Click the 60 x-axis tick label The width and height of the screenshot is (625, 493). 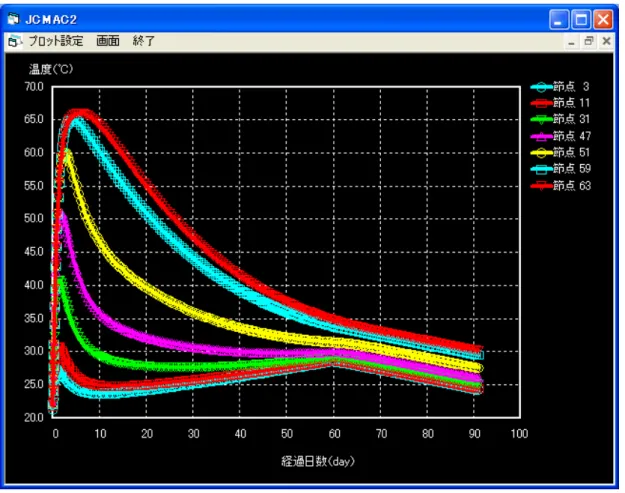(x=334, y=434)
